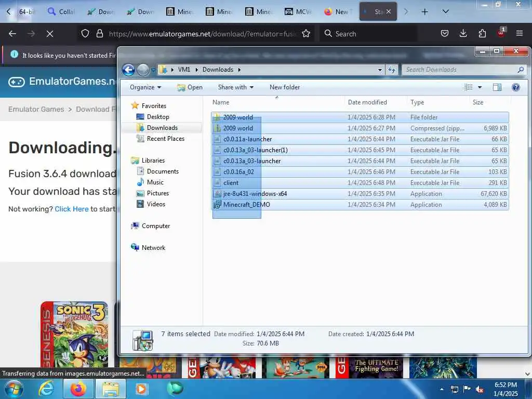Open Sonic 3 game thumbnail

[74, 335]
